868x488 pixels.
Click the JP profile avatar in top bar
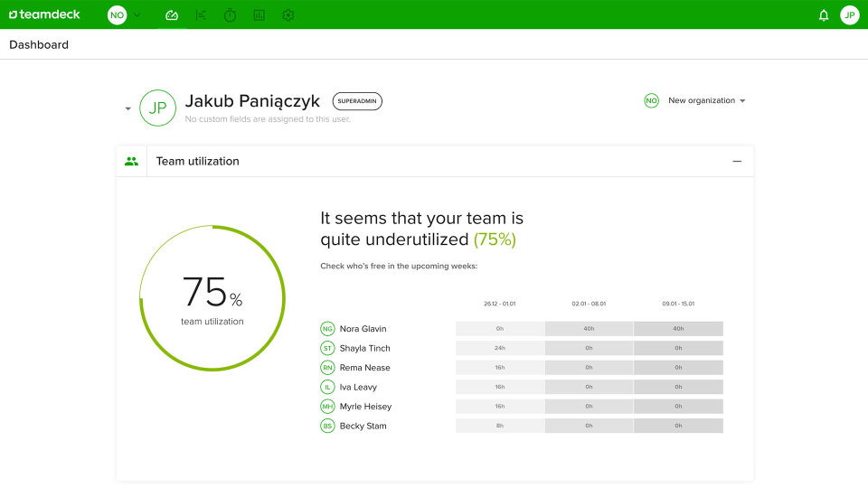click(850, 15)
